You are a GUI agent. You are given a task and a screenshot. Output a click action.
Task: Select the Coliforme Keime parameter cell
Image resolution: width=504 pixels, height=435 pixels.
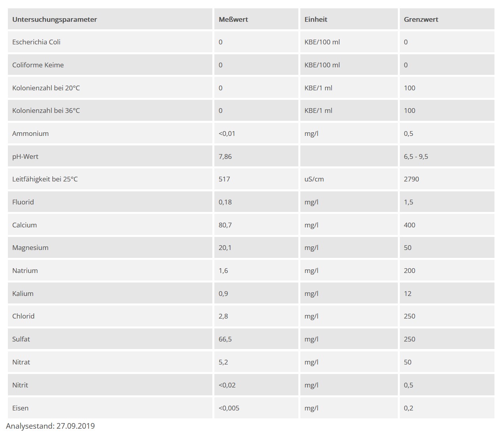pyautogui.click(x=38, y=65)
